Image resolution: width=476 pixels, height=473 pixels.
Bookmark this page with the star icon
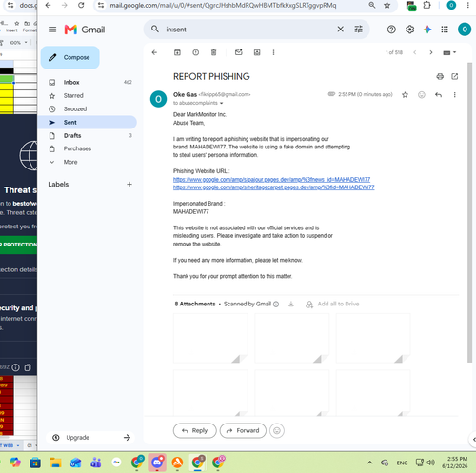387,5
